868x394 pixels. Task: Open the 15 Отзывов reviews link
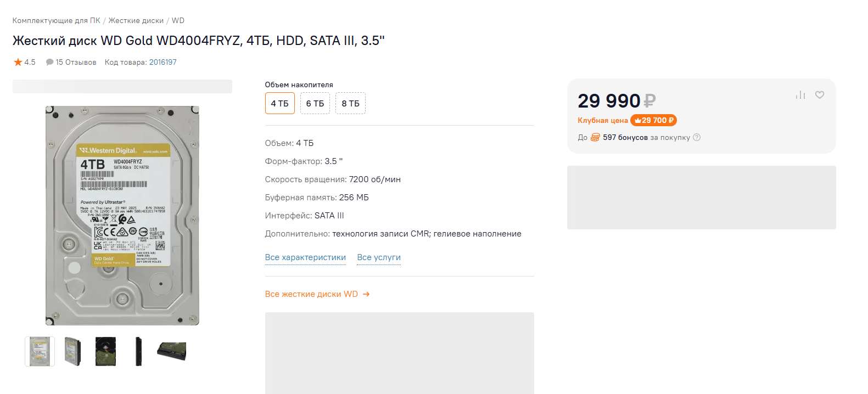76,62
